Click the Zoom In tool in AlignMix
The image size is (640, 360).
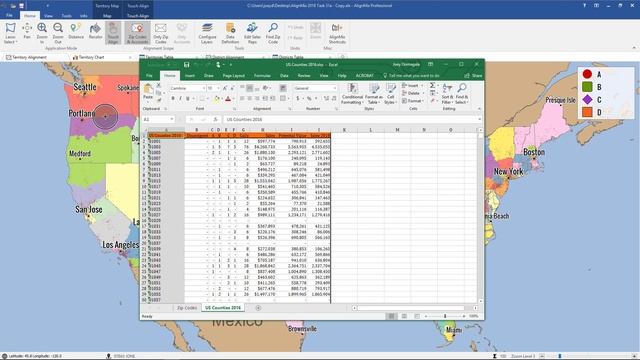click(x=42, y=33)
